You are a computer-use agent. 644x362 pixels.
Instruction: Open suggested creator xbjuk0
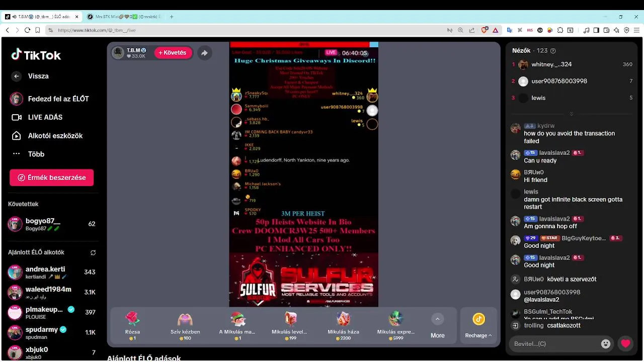51,352
